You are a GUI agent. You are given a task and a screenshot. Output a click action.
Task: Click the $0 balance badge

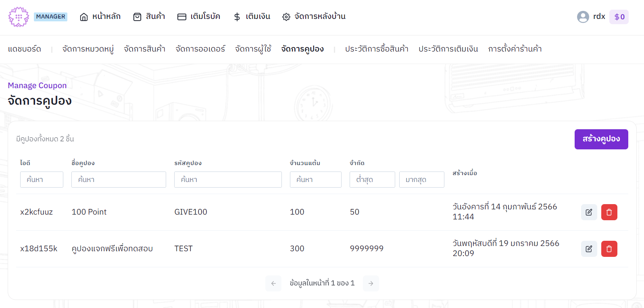click(619, 17)
